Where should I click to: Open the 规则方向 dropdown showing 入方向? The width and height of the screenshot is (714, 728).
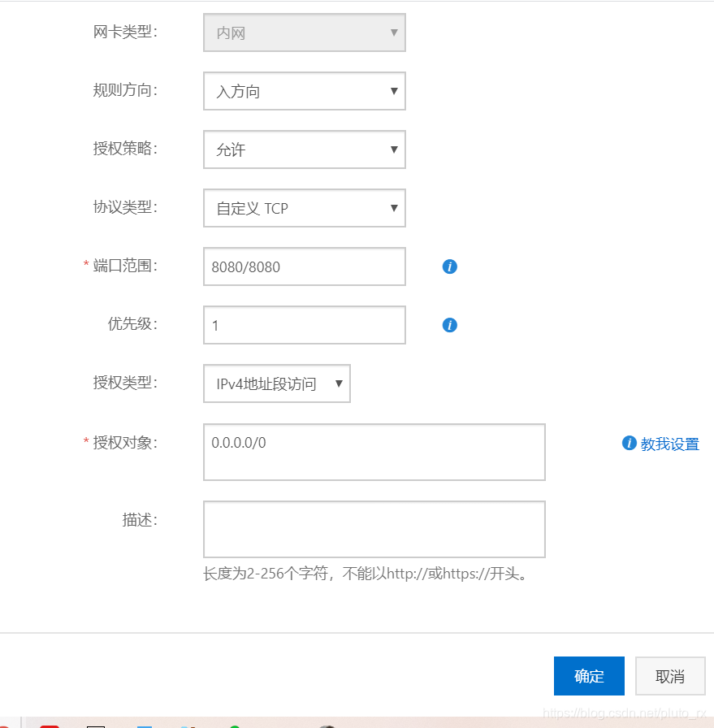click(x=305, y=91)
